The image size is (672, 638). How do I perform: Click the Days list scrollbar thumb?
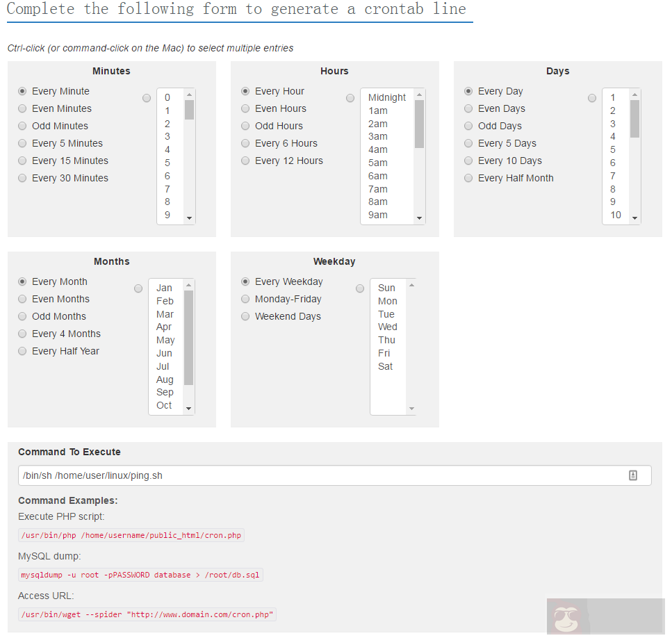(x=634, y=118)
